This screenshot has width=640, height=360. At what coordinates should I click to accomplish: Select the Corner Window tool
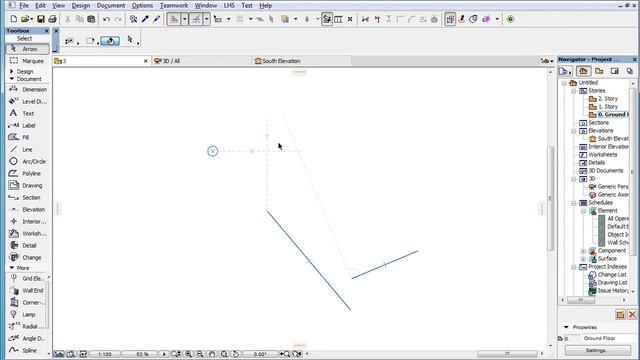[27, 302]
